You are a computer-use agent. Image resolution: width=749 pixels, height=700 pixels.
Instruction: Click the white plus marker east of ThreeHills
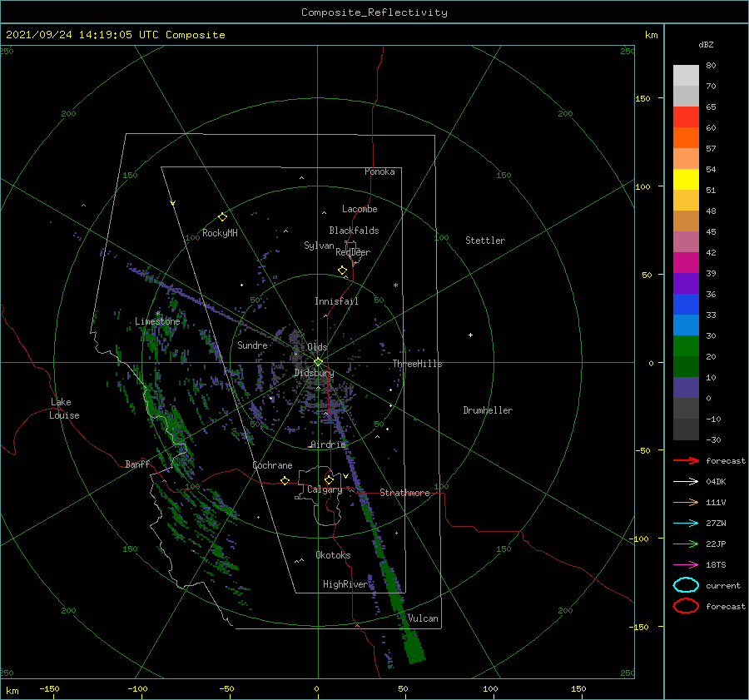[470, 335]
